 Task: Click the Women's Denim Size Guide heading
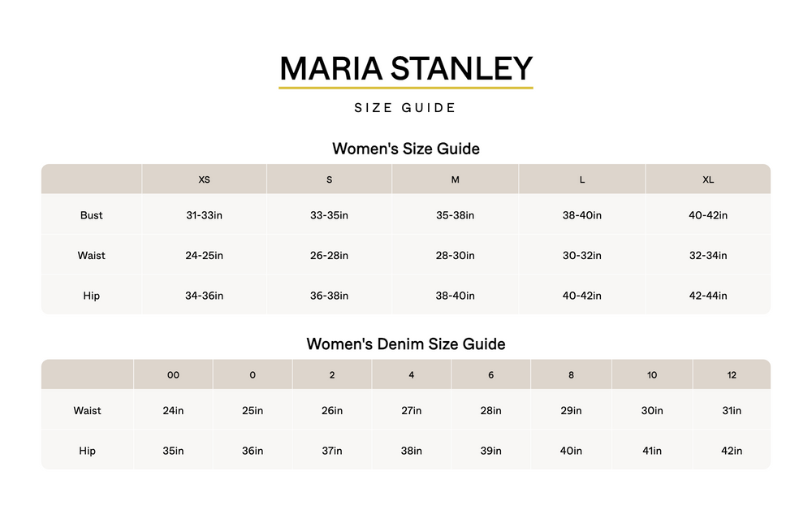point(406,344)
